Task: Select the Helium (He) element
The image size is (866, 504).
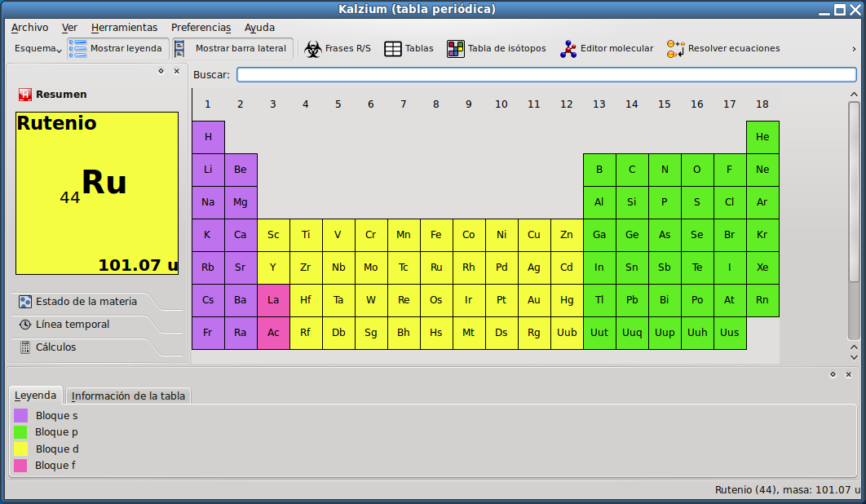Action: tap(762, 137)
